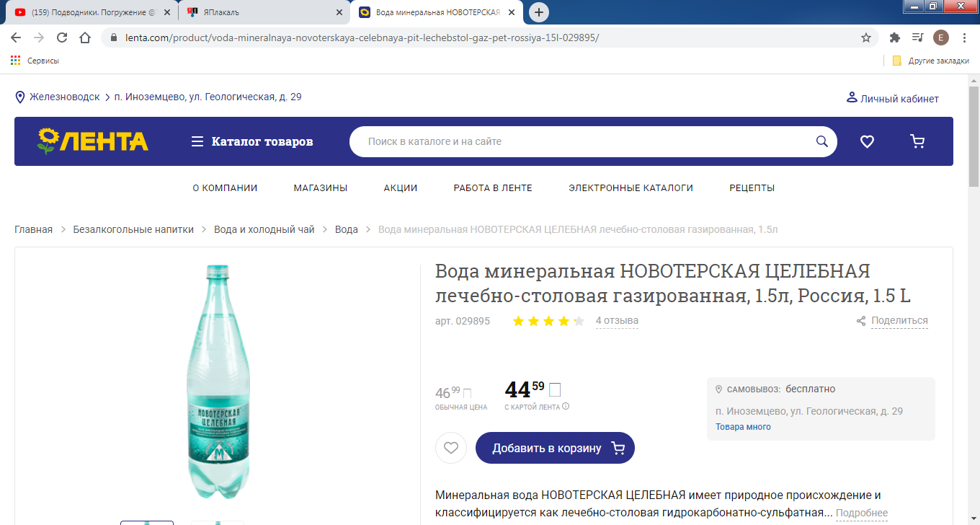Click the Железноводск location pin link

pos(58,97)
